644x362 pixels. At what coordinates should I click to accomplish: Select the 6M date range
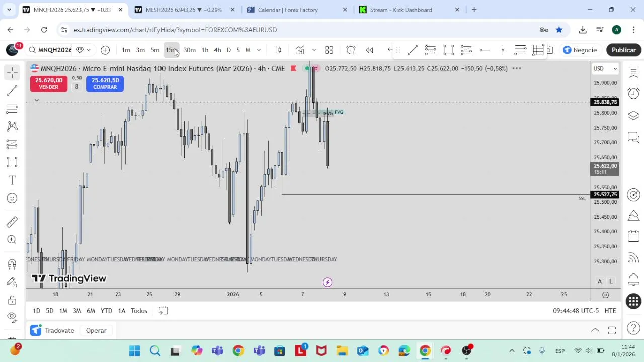[x=91, y=311]
